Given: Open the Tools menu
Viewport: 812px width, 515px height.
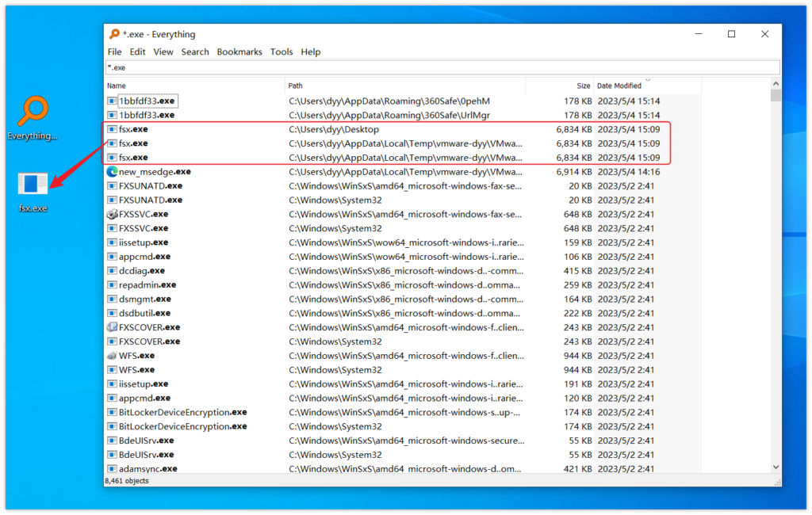Looking at the screenshot, I should [x=282, y=51].
